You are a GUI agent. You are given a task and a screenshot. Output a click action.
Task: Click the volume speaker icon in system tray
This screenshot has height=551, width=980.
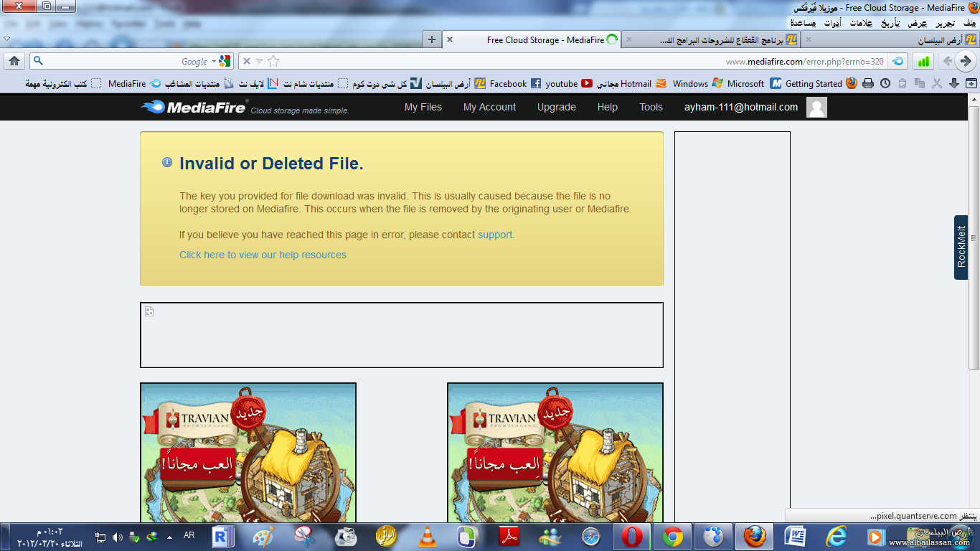[118, 537]
